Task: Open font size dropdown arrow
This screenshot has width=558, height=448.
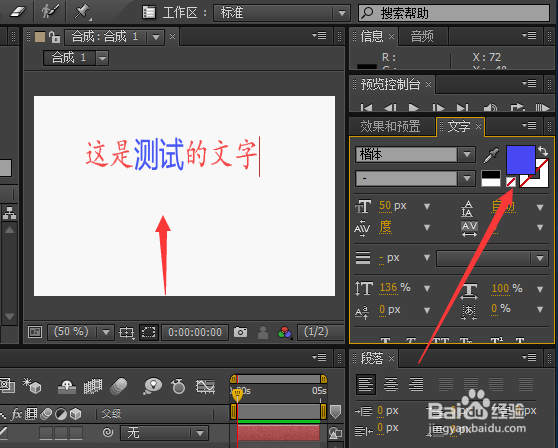Action: point(427,206)
